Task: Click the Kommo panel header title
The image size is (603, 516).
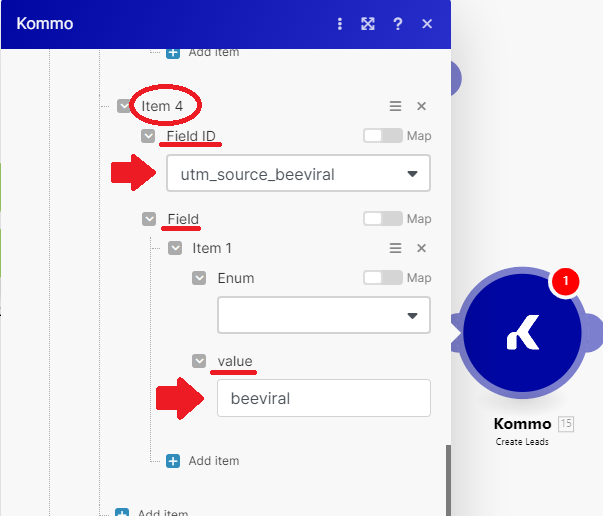Action: coord(45,24)
